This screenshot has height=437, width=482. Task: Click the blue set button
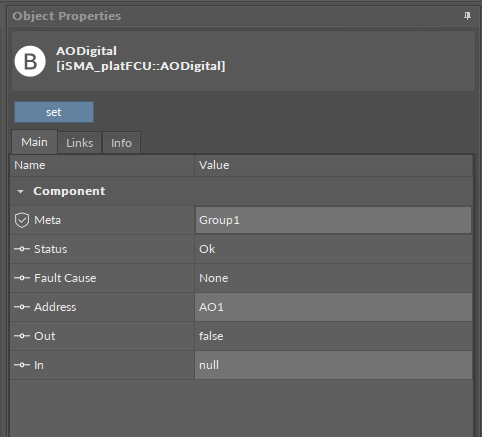[x=54, y=112]
